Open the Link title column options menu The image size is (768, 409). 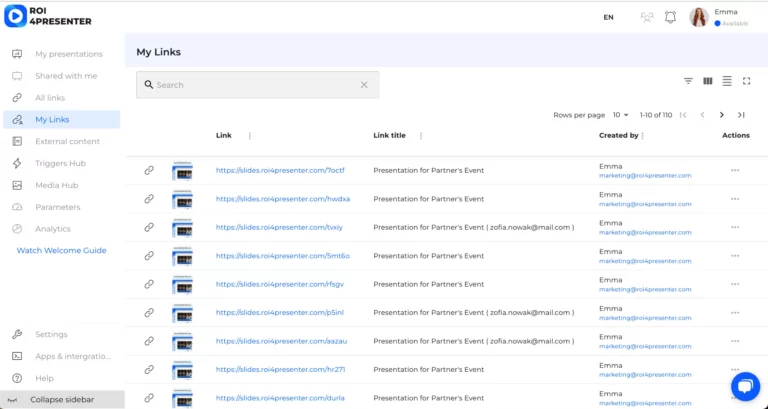point(421,136)
